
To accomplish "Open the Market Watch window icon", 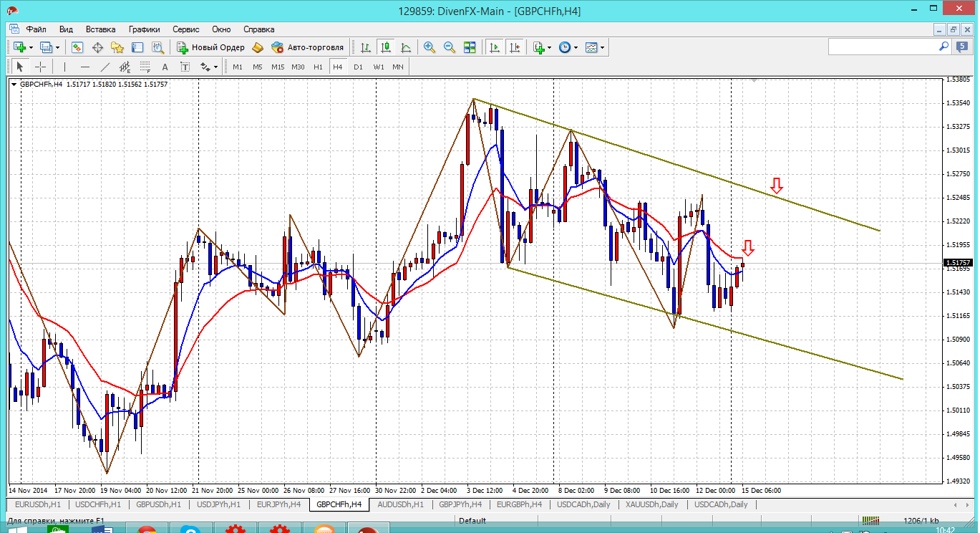I will click(77, 47).
